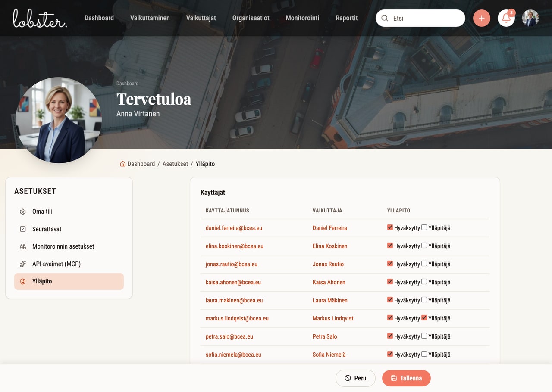Open Laura Mäkinen influencer link

[330, 300]
